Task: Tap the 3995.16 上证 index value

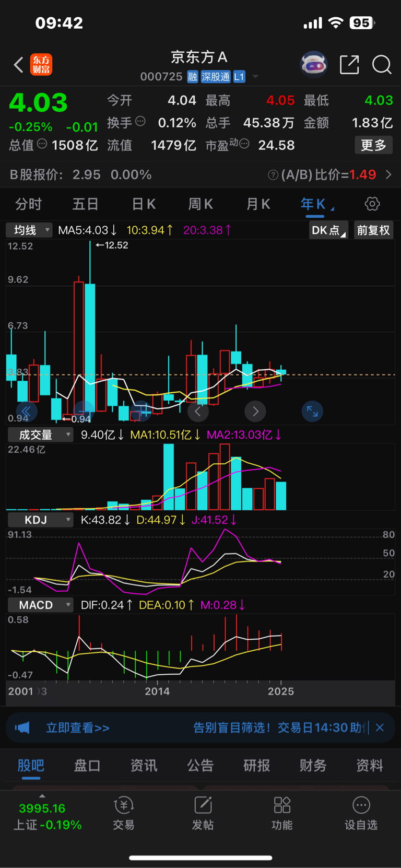Action: (42, 808)
